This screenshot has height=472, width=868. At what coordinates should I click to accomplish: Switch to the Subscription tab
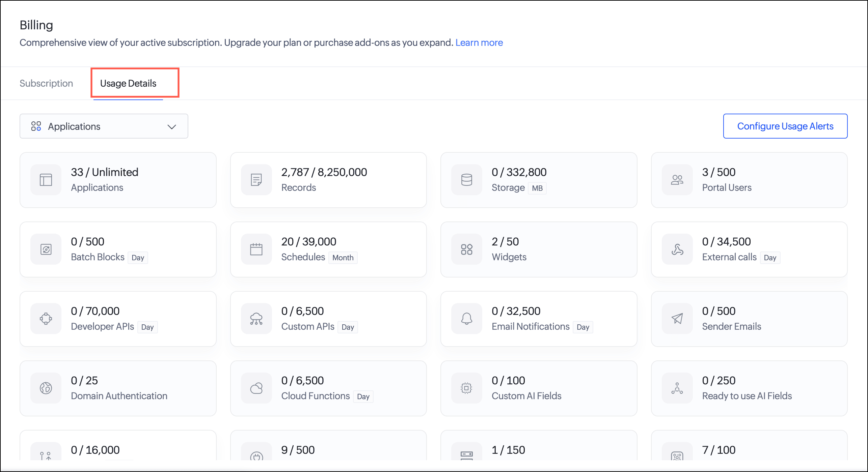pyautogui.click(x=46, y=83)
